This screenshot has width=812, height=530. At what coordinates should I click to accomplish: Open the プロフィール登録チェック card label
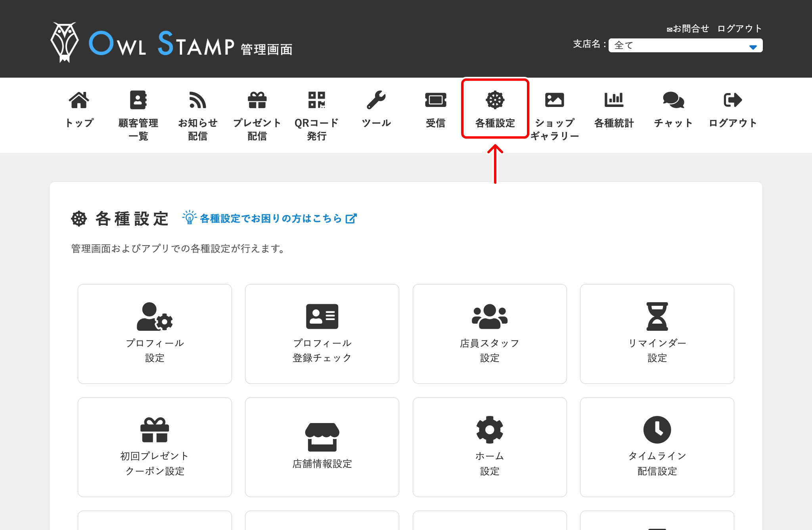pyautogui.click(x=322, y=351)
